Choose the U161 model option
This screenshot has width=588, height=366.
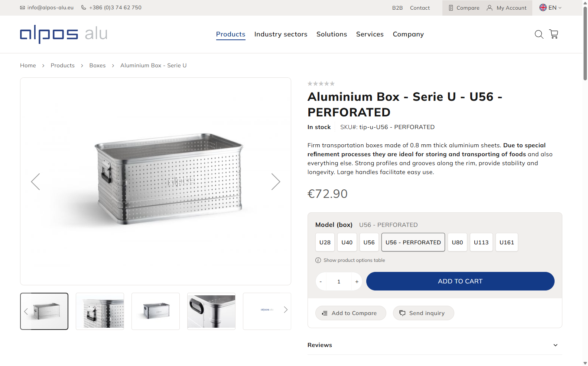[x=506, y=242]
